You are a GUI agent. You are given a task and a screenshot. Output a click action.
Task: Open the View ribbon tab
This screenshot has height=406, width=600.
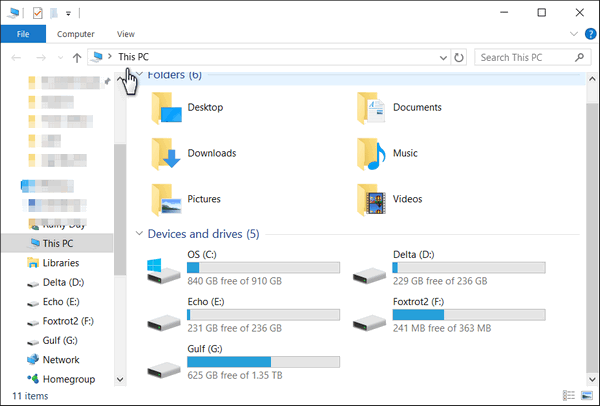pos(126,34)
